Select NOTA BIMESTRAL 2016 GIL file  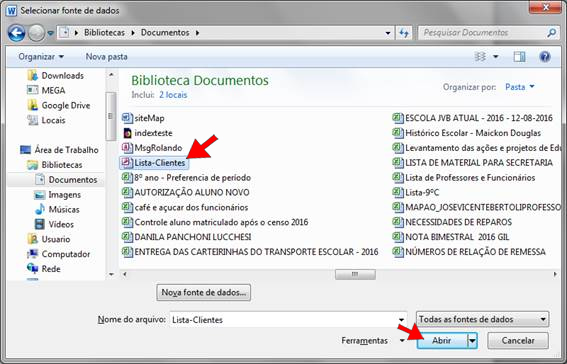tap(451, 237)
